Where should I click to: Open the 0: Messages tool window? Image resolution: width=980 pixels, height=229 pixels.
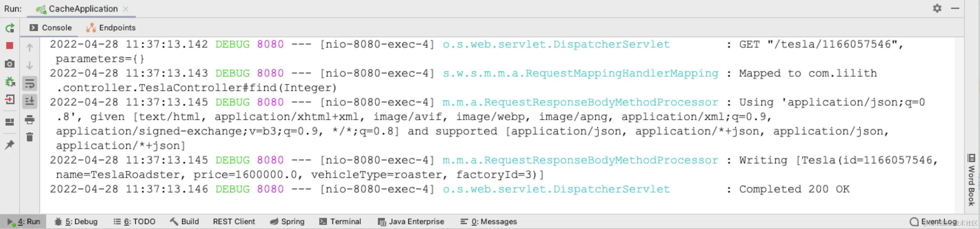489,221
